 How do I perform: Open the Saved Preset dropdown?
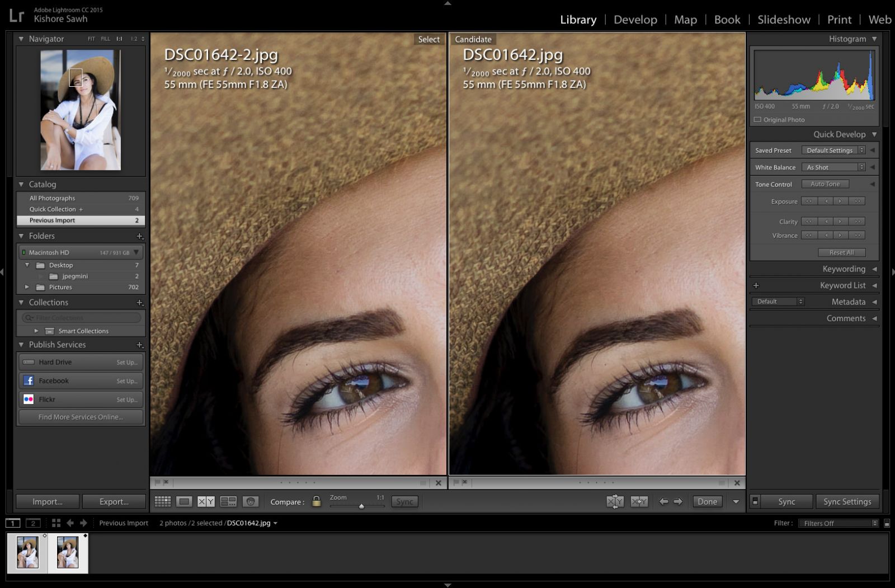tap(833, 150)
